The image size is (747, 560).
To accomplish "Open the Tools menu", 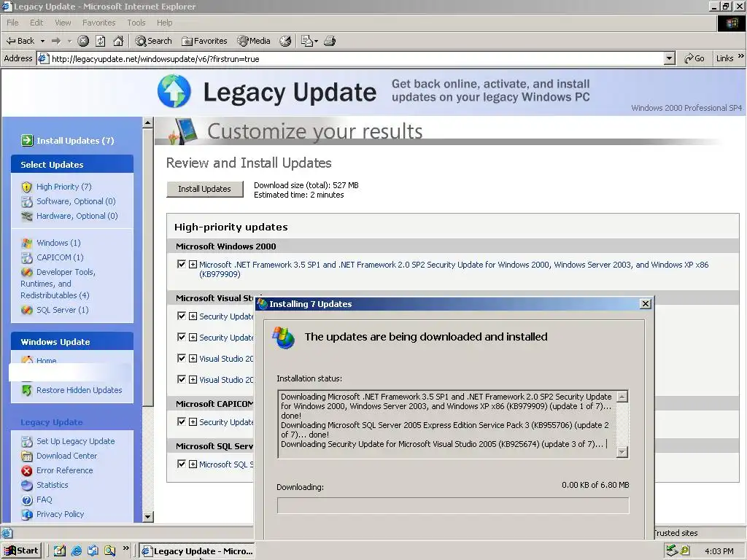I will point(136,23).
